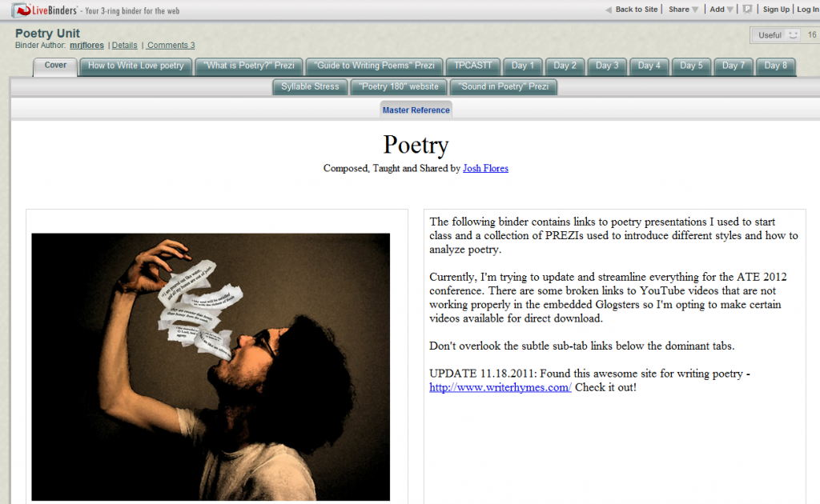820x504 pixels.
Task: Click the LiveBinders logo icon
Action: [x=19, y=10]
